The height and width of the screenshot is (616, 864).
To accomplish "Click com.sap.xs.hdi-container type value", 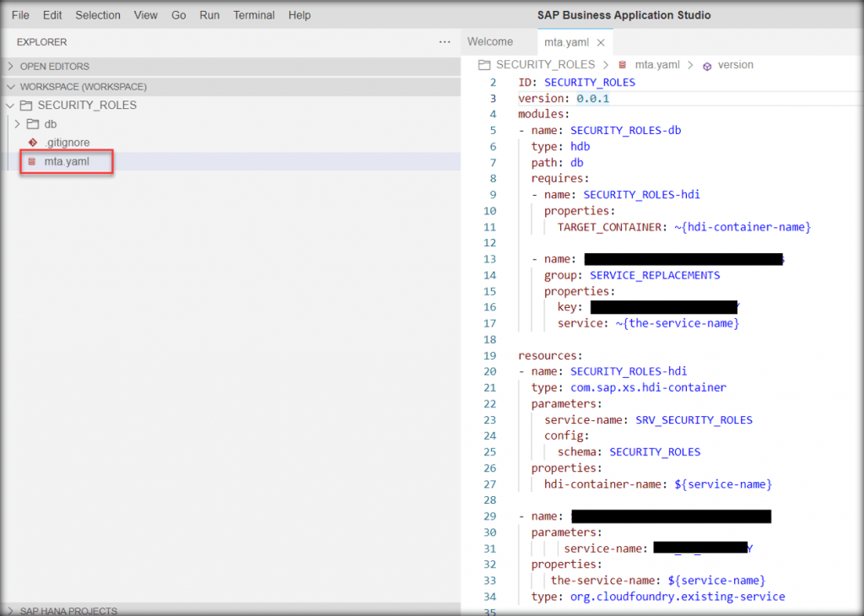I will click(x=648, y=388).
